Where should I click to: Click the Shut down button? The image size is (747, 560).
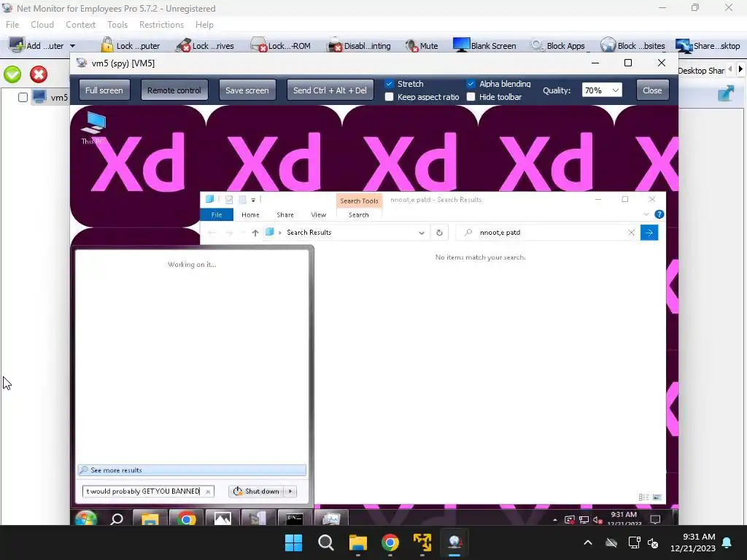click(x=257, y=491)
